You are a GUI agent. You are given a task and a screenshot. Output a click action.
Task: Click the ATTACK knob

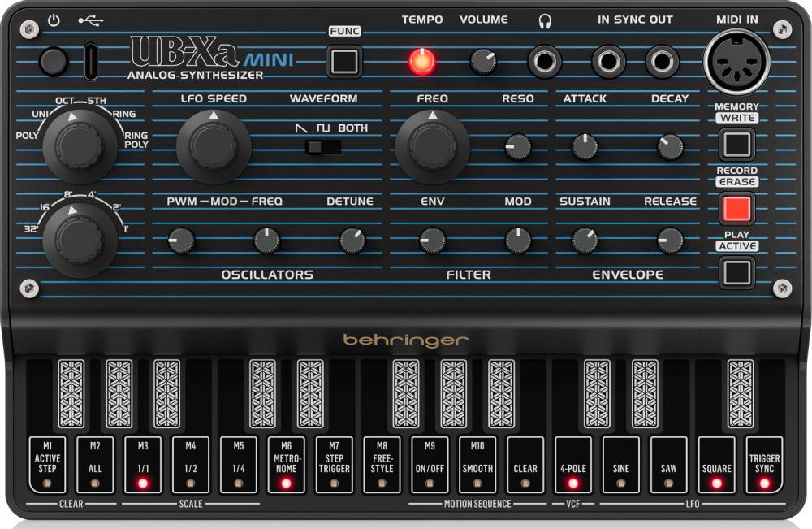tap(585, 146)
